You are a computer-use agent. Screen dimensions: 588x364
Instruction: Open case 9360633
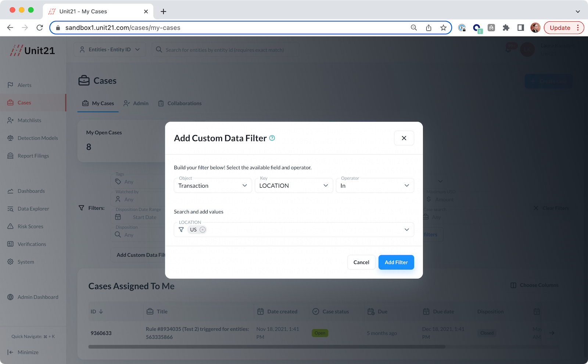coord(101,333)
